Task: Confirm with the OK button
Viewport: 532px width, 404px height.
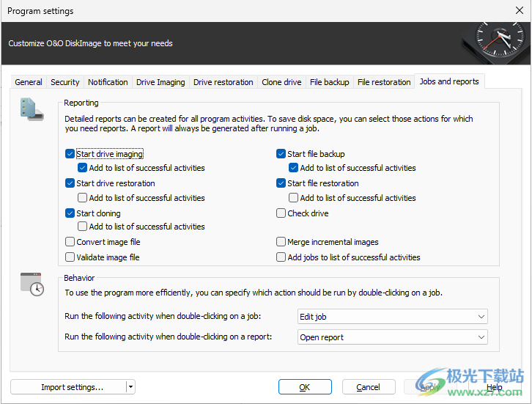Action: point(305,387)
